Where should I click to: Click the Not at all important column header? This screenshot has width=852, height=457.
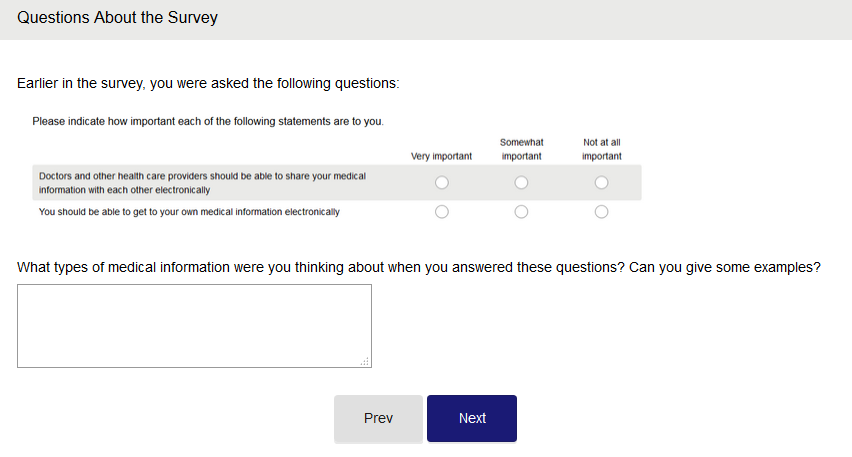[x=601, y=149]
